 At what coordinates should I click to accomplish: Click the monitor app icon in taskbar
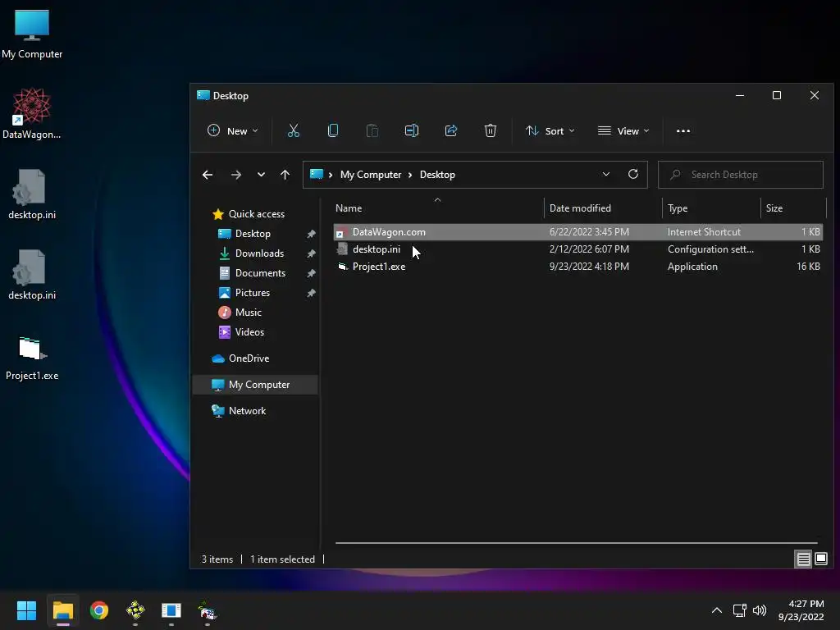[171, 610]
